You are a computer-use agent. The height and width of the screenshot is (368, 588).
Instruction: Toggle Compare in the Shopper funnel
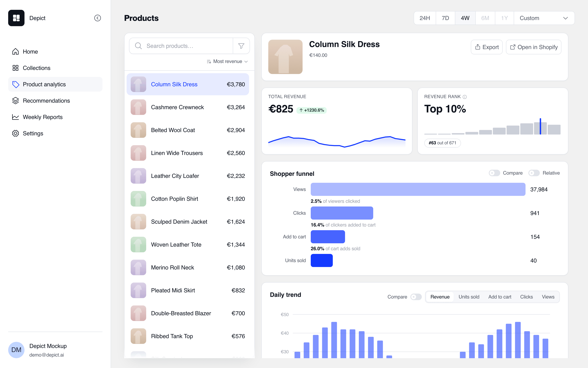click(494, 173)
